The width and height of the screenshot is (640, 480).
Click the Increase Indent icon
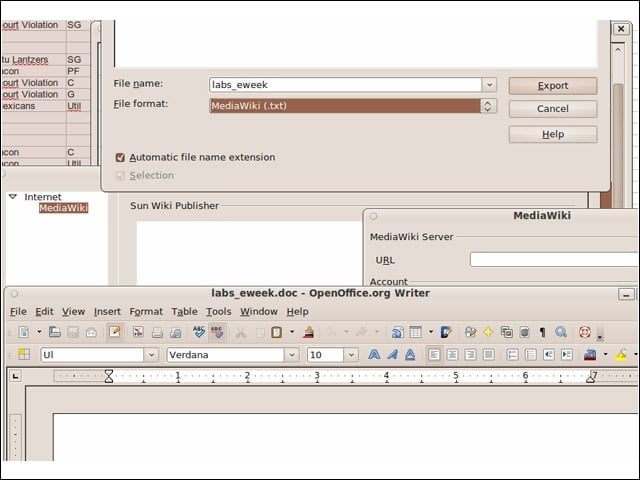[x=567, y=355]
